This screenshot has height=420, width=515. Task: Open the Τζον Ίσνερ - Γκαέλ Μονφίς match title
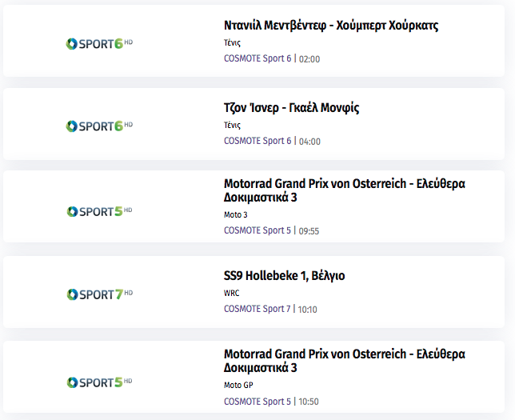tap(291, 108)
